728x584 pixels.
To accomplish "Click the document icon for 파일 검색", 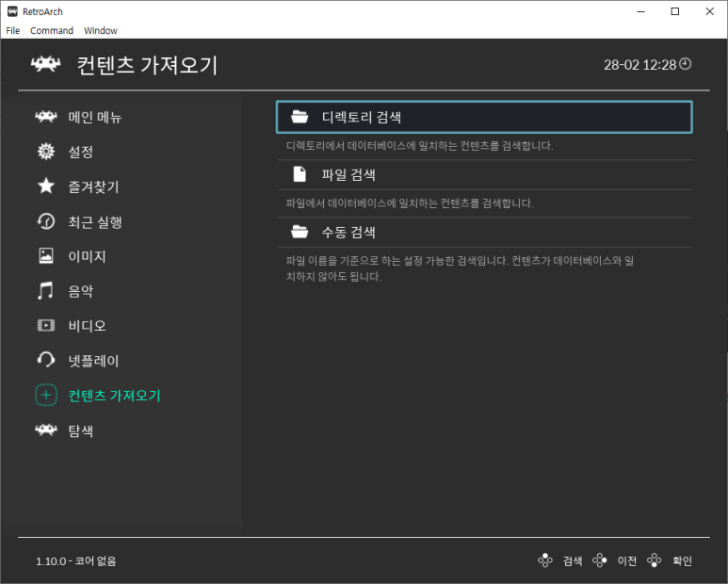I will 299,174.
